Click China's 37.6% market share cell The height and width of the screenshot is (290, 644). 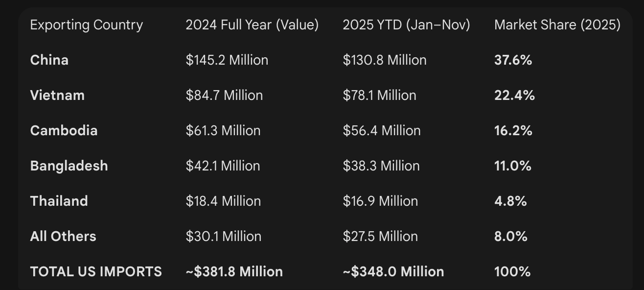pos(513,60)
